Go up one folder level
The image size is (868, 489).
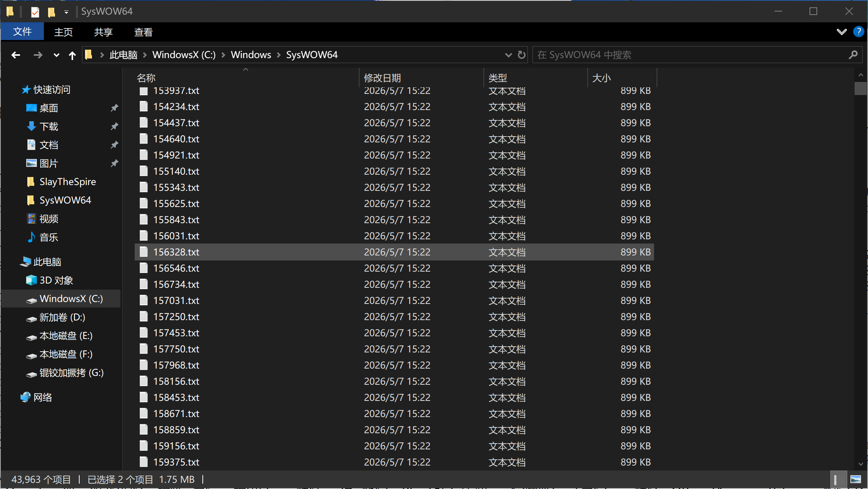[x=72, y=55]
